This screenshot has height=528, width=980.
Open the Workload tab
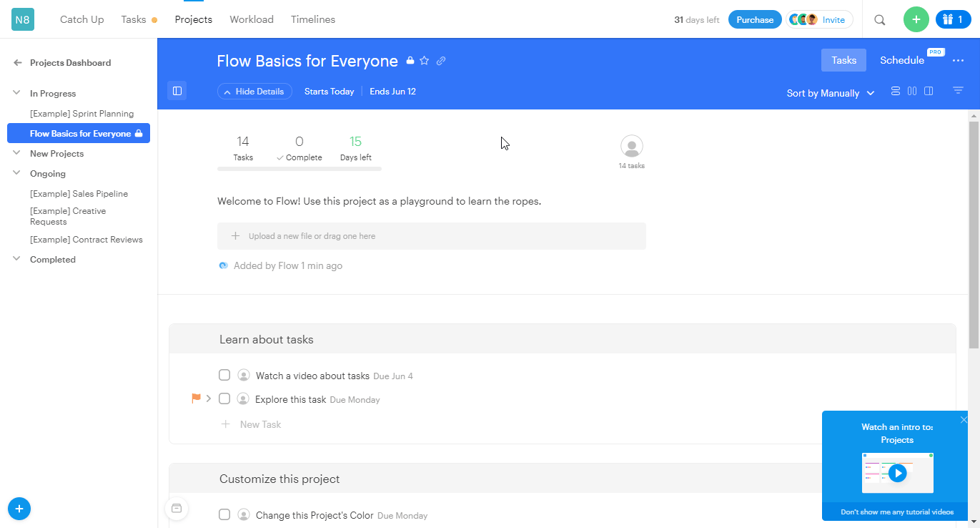coord(252,19)
